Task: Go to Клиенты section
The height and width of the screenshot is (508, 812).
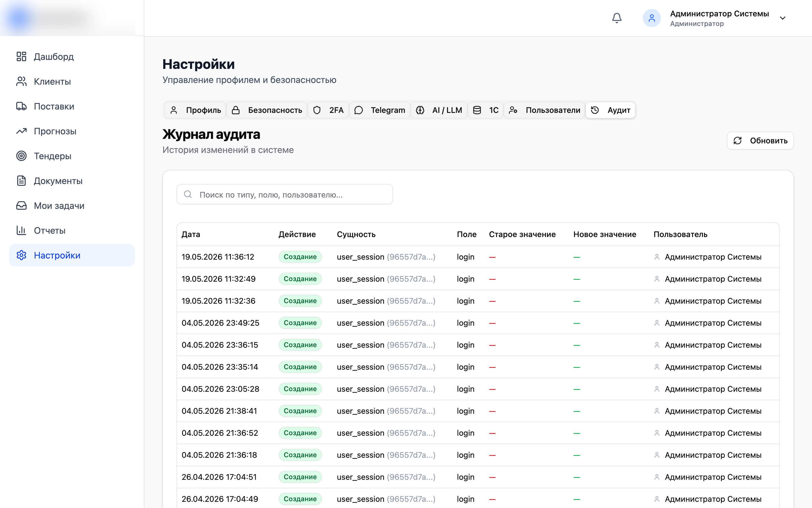Action: [72, 81]
